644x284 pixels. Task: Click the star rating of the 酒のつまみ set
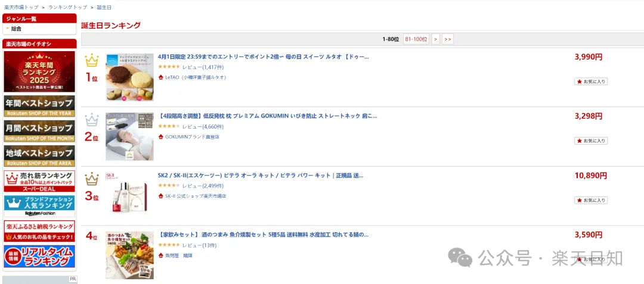pos(169,245)
